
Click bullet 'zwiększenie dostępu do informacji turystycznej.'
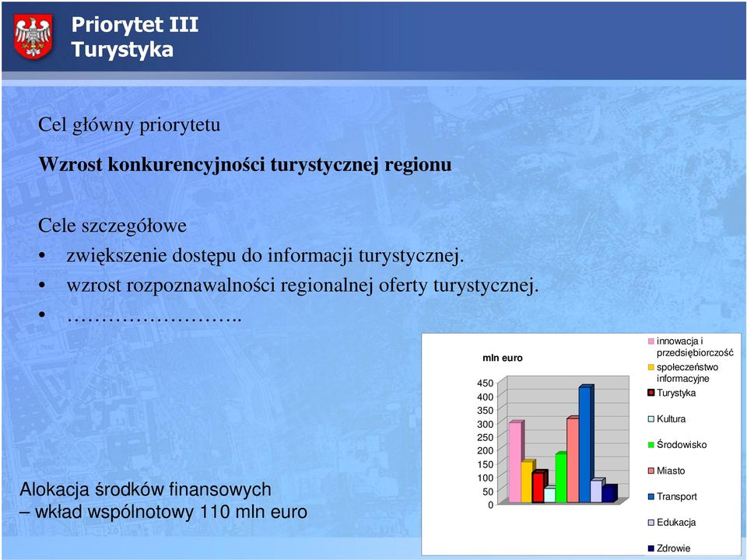pyautogui.click(x=265, y=256)
